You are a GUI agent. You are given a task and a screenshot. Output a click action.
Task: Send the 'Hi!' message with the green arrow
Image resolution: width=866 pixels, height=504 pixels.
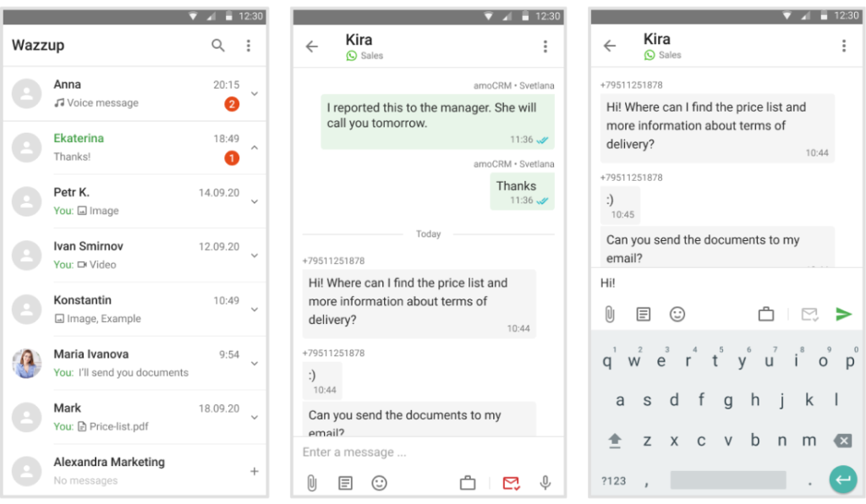click(x=843, y=314)
